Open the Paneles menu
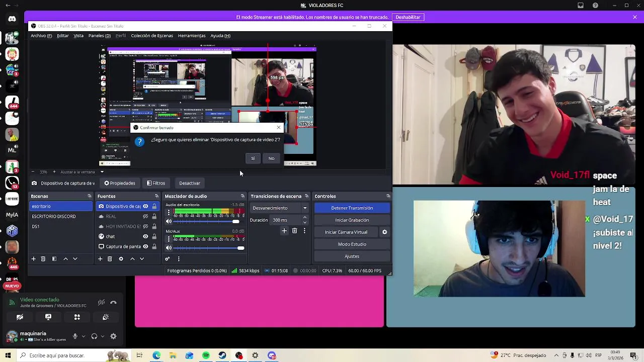Screen dimensions: 644x362 coord(100,36)
